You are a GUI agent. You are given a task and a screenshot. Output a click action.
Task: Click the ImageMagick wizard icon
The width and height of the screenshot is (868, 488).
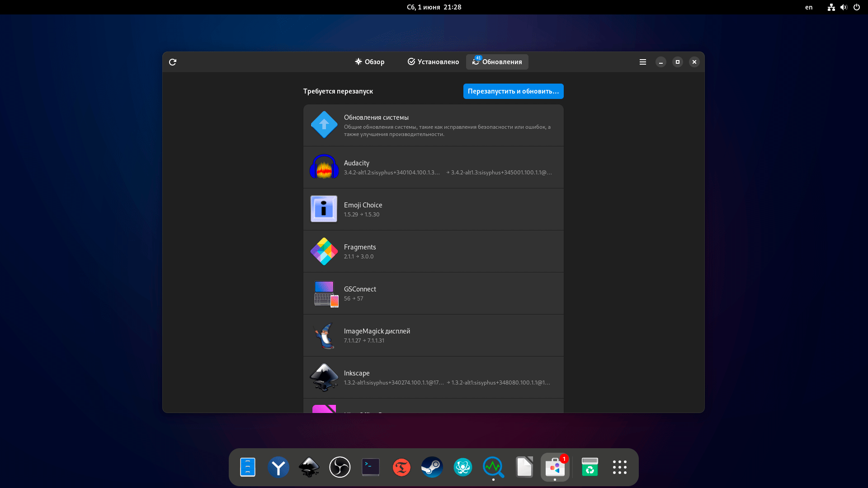(324, 335)
